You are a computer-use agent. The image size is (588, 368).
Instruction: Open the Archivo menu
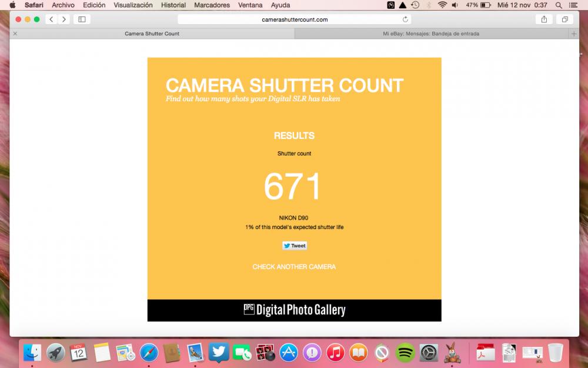pyautogui.click(x=63, y=5)
